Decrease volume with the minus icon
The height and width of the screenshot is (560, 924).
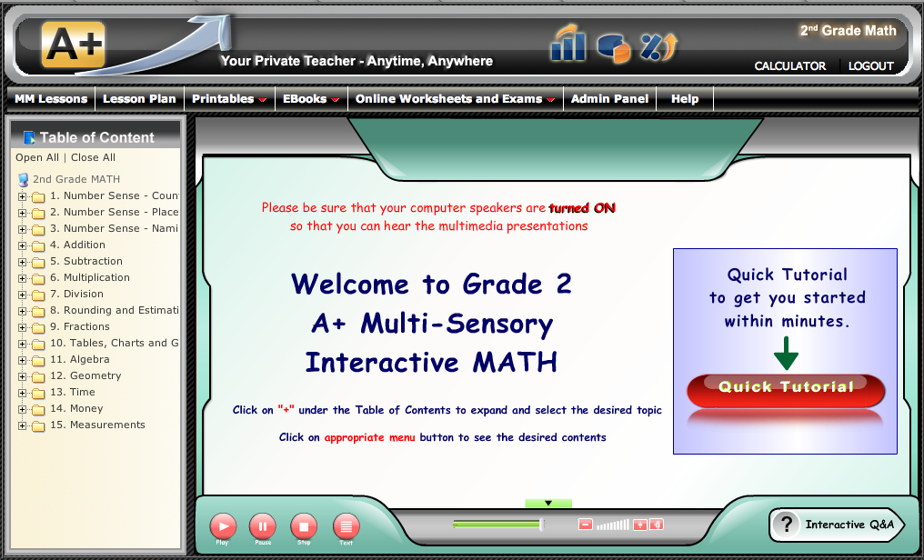(585, 524)
